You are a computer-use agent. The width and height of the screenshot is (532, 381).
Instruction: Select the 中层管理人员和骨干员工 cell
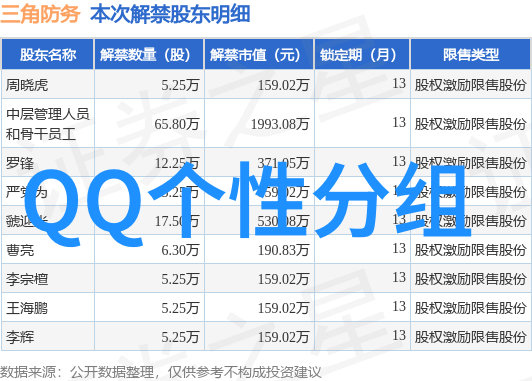pos(48,124)
